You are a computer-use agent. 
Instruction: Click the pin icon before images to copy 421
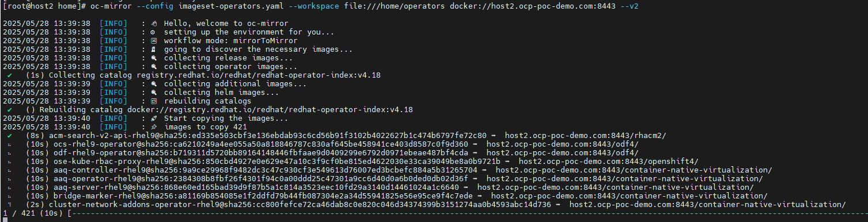coord(153,127)
